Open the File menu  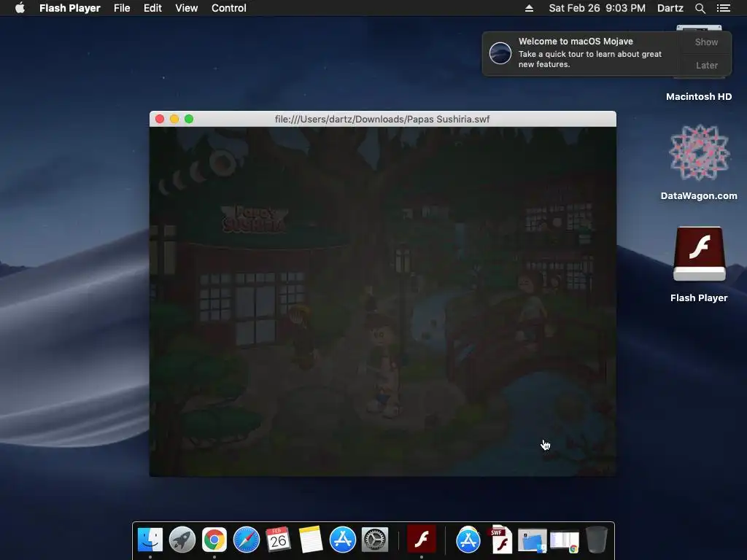click(x=122, y=8)
